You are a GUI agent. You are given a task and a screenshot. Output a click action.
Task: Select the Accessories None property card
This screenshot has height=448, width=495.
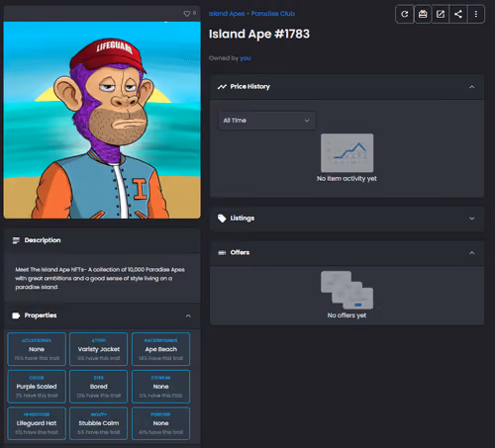click(x=37, y=349)
